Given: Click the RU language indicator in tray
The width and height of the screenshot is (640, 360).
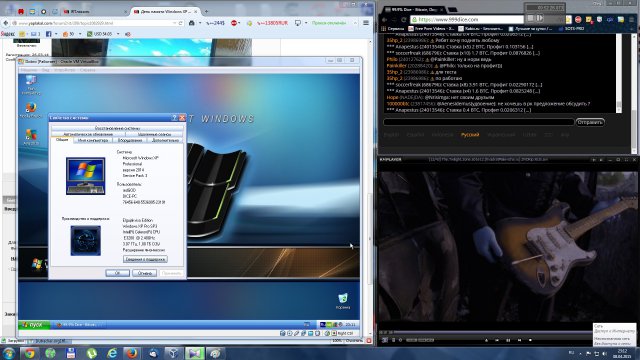Looking at the screenshot, I should [571, 353].
